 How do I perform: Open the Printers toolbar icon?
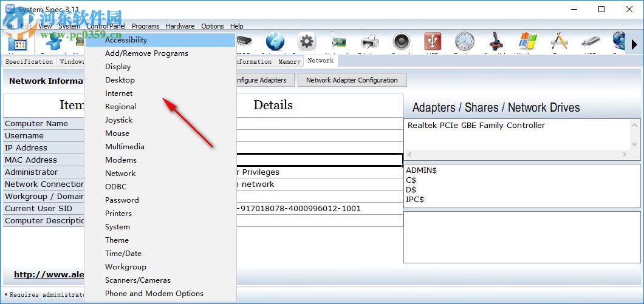click(x=369, y=42)
